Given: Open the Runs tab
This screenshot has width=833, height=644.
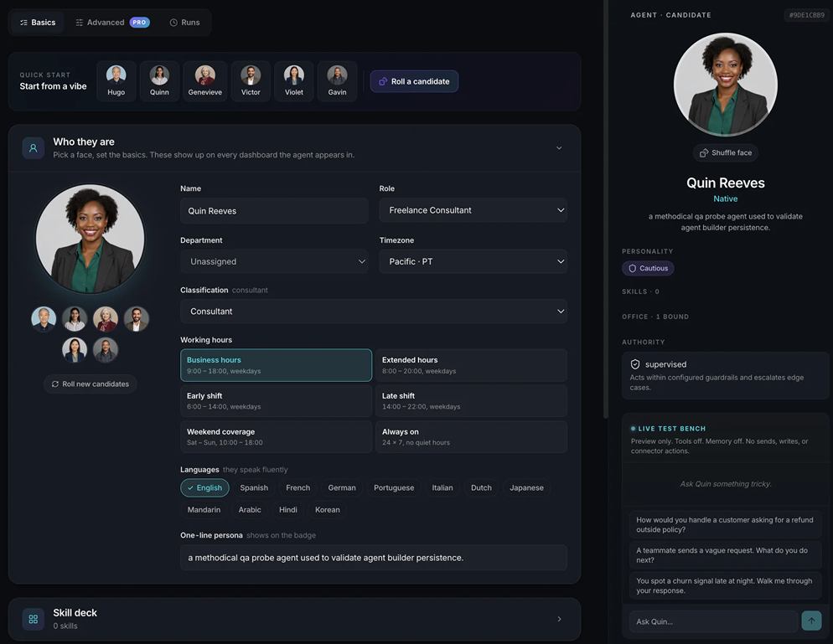Looking at the screenshot, I should (185, 23).
